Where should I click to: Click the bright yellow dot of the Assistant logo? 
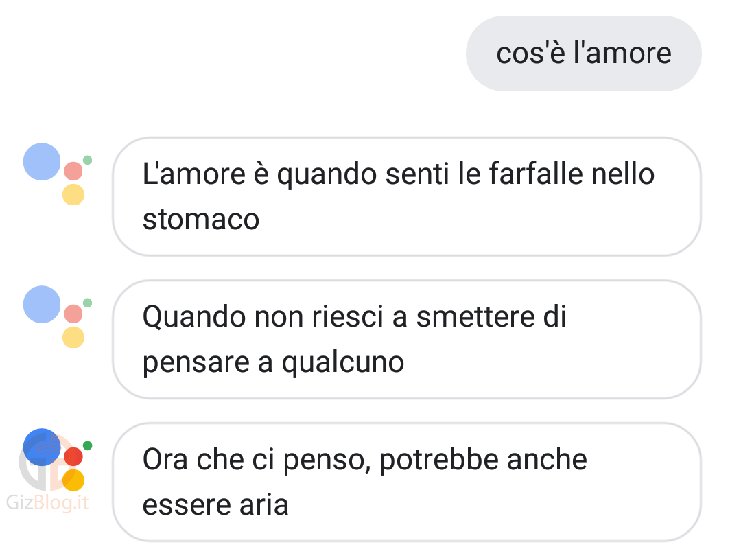click(x=73, y=480)
